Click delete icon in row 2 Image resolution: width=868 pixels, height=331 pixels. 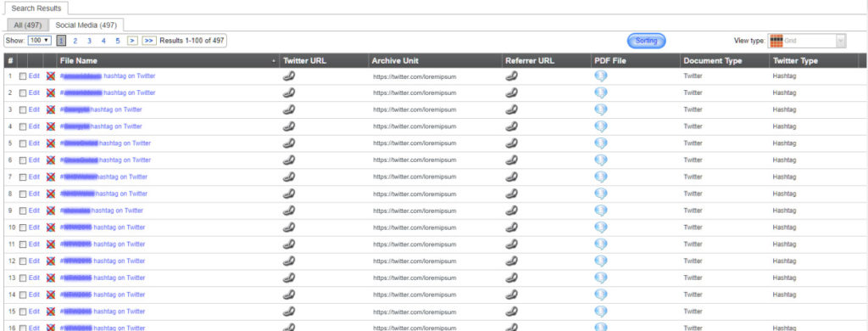click(51, 93)
